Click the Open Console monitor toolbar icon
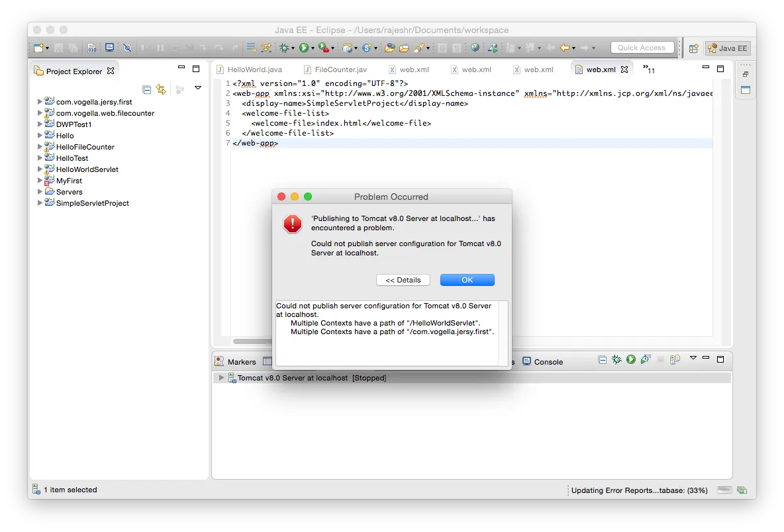The width and height of the screenshot is (784, 532). click(109, 48)
